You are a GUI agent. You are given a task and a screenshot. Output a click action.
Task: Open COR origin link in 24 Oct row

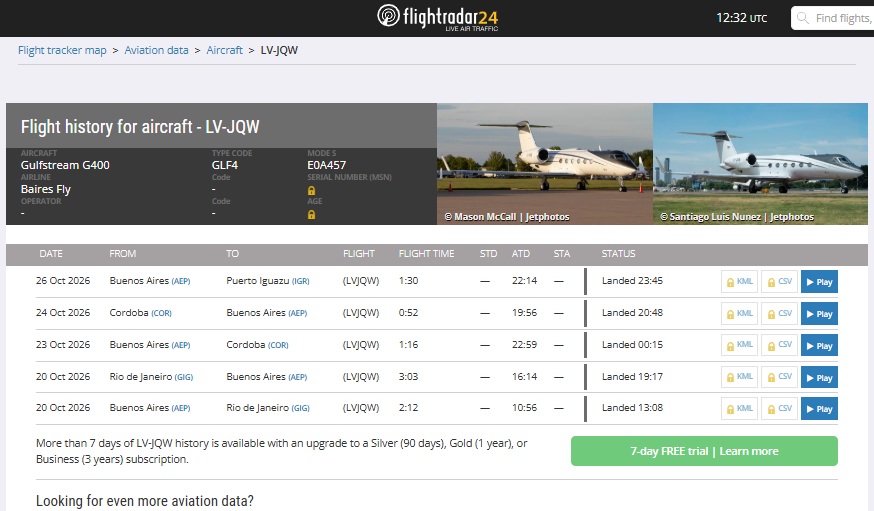click(x=161, y=313)
